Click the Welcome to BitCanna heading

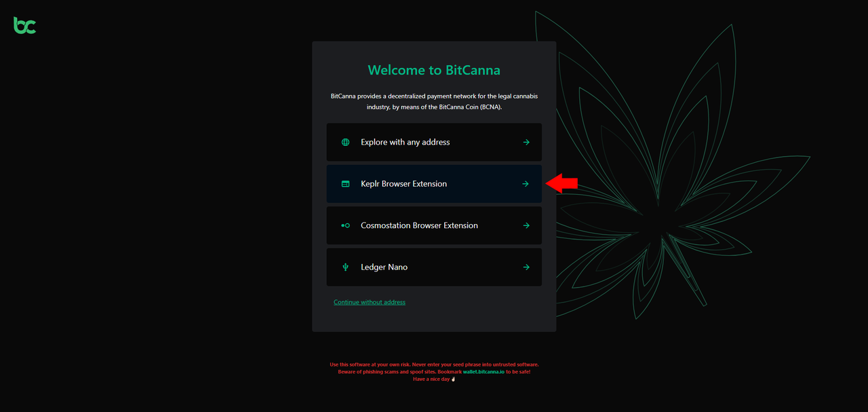(434, 70)
